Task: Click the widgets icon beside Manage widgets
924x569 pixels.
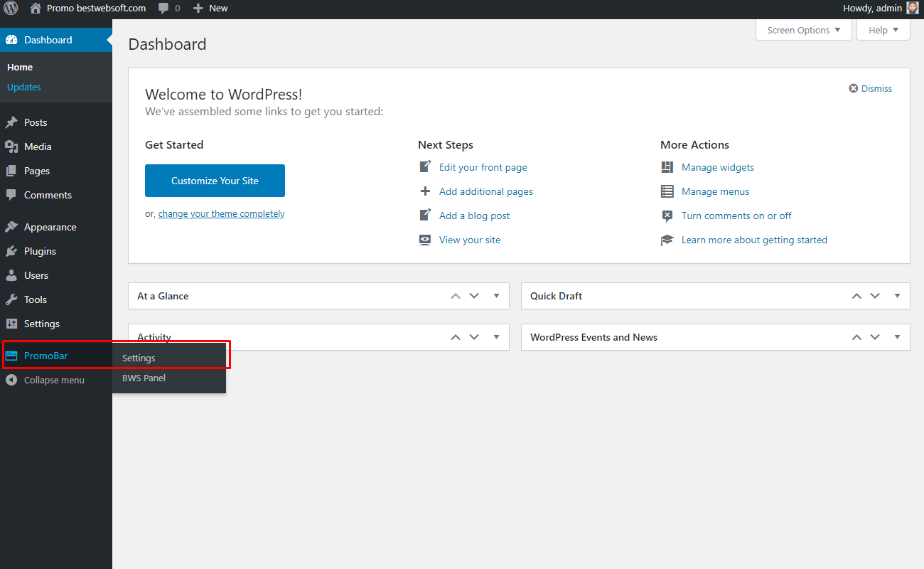Action: click(667, 167)
